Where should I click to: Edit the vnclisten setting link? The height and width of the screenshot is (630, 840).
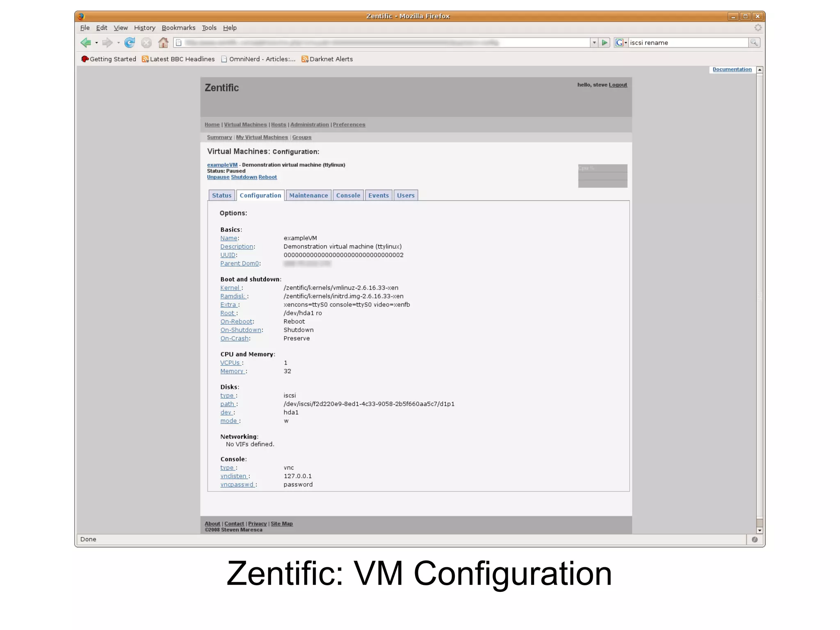(x=233, y=476)
